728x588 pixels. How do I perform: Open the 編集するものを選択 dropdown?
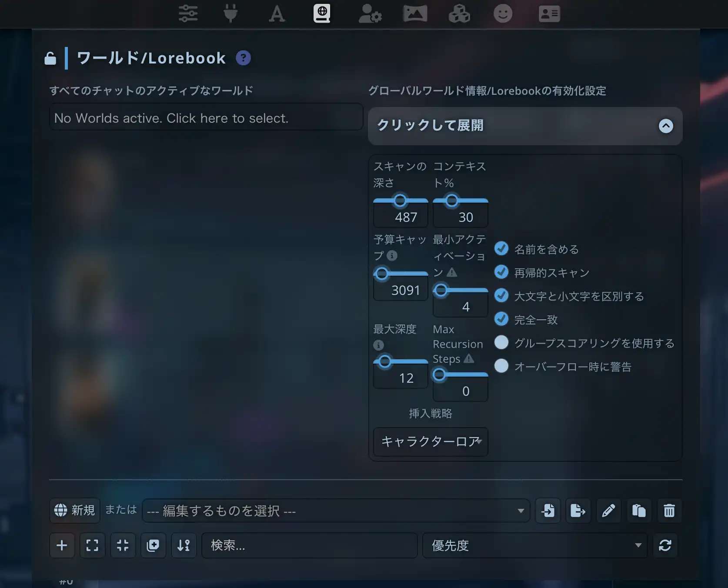click(x=335, y=511)
